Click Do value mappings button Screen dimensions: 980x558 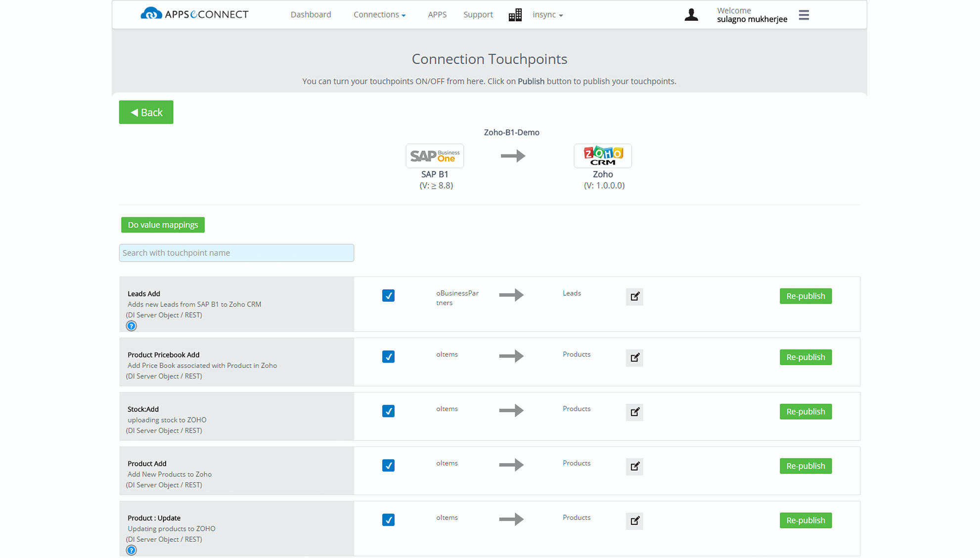click(x=163, y=225)
